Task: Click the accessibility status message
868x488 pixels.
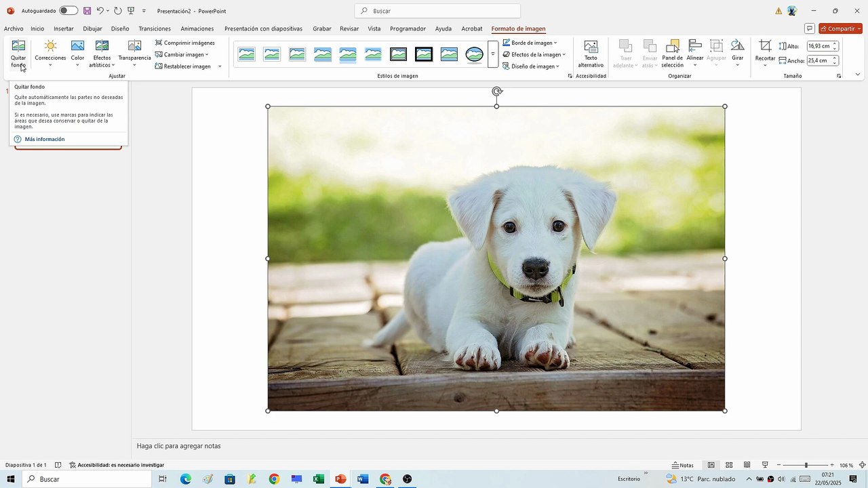Action: (117, 465)
